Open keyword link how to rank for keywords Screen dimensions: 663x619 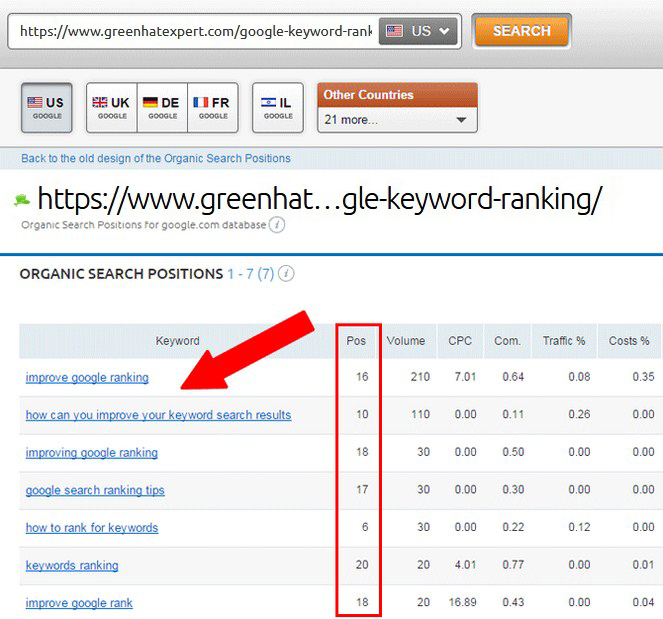[92, 528]
